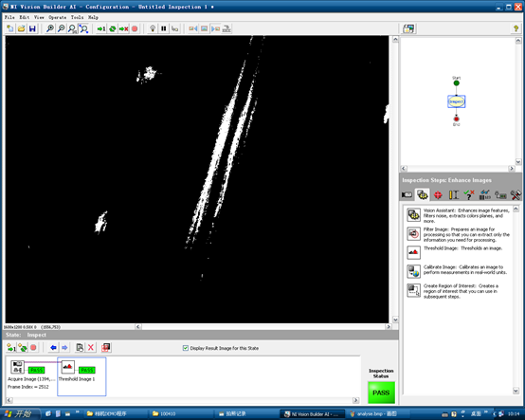The height and width of the screenshot is (420, 525).
Task: Toggle Display Result Image for this State
Action: click(x=186, y=348)
